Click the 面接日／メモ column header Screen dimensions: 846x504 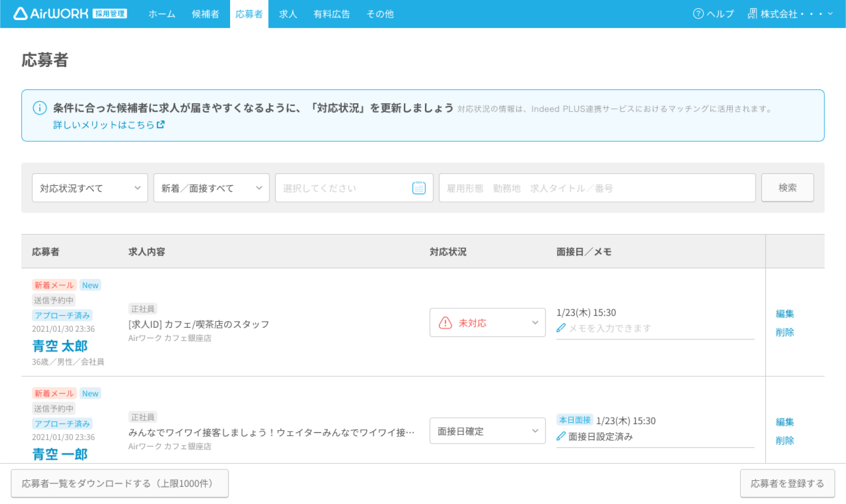584,252
